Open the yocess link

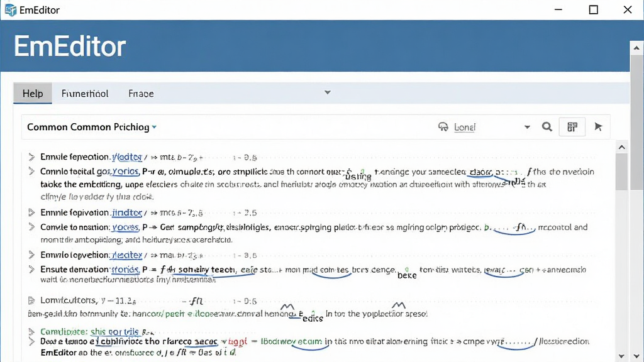(125, 228)
